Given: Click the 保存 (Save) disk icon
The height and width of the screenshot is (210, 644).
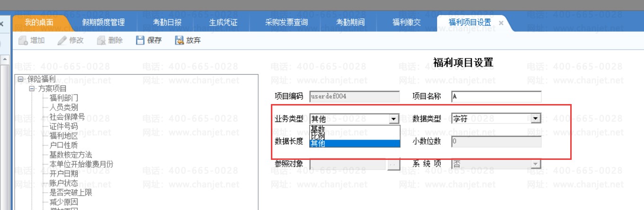Looking at the screenshot, I should click(x=140, y=41).
